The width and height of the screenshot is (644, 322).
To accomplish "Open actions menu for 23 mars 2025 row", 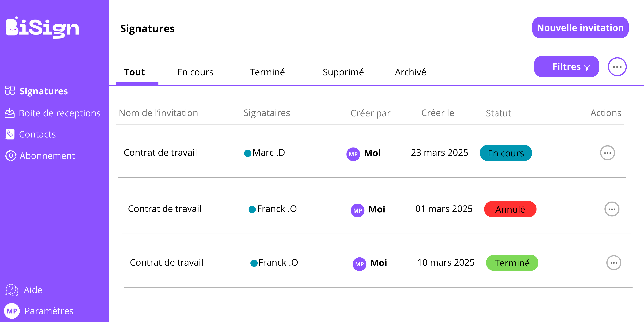I will [x=607, y=153].
